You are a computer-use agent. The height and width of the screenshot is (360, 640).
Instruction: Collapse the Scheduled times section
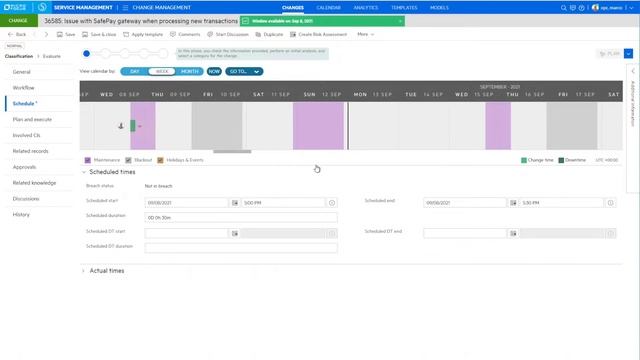(x=84, y=172)
